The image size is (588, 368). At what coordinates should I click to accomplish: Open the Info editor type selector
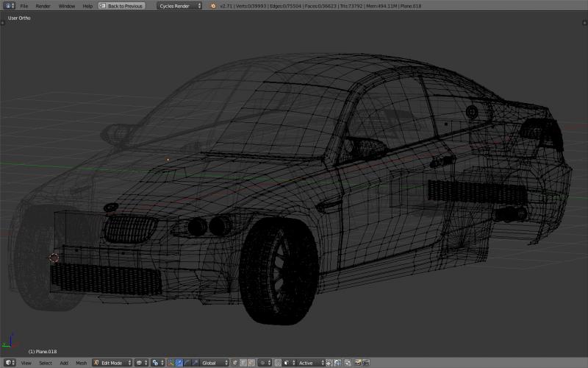8,6
